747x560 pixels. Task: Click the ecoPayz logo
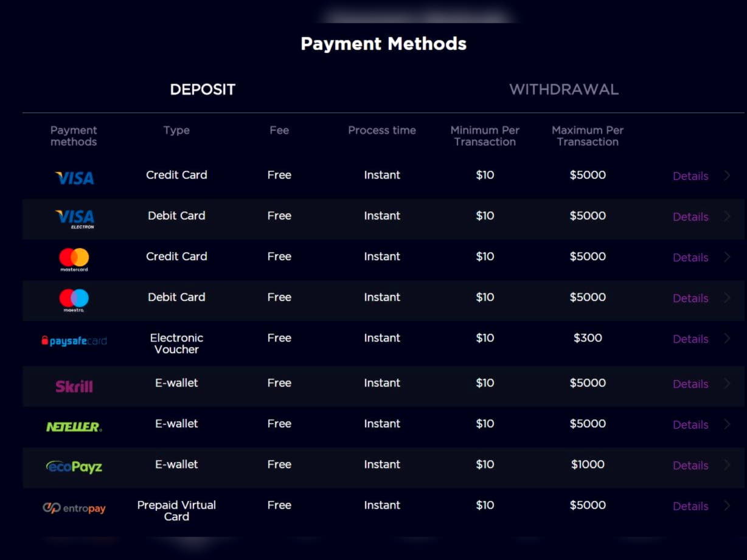(74, 467)
